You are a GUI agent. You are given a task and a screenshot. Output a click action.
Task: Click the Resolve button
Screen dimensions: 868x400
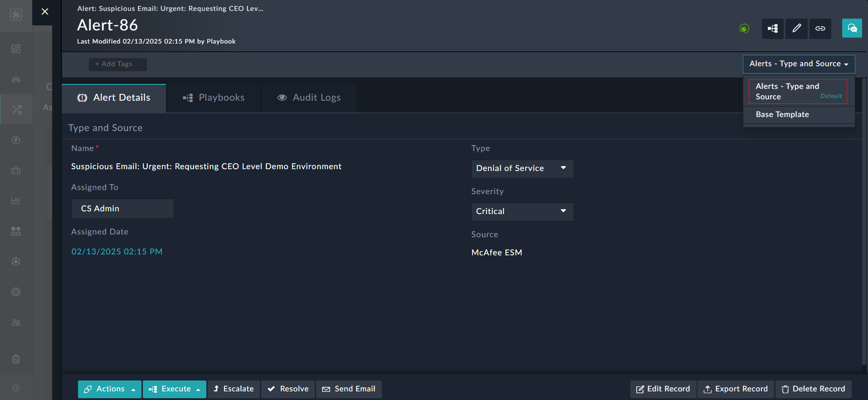pos(288,389)
